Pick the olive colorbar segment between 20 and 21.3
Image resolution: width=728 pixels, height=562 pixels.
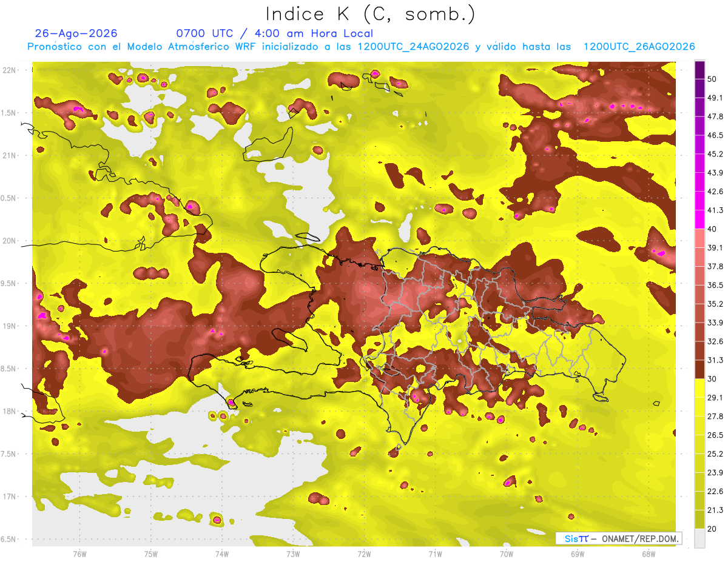pos(699,520)
